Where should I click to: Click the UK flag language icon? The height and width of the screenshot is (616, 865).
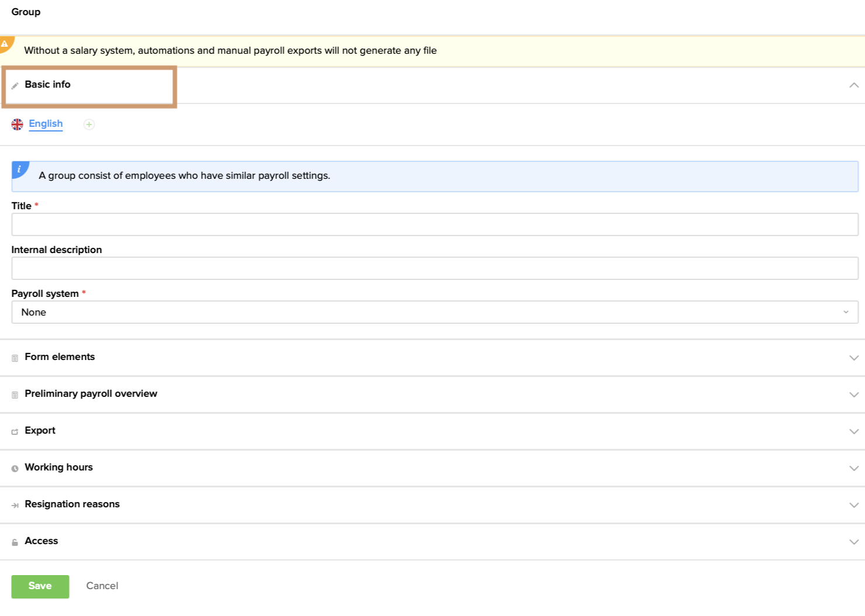point(18,124)
